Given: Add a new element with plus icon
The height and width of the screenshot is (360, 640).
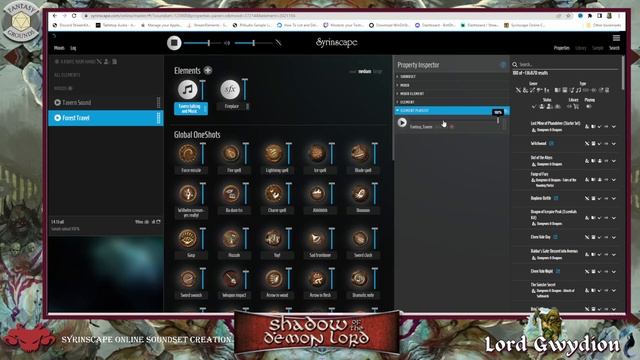Looking at the screenshot, I should (x=208, y=70).
